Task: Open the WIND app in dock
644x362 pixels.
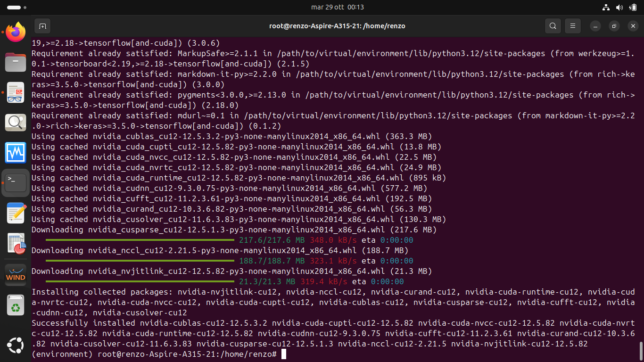Action: coord(16,274)
